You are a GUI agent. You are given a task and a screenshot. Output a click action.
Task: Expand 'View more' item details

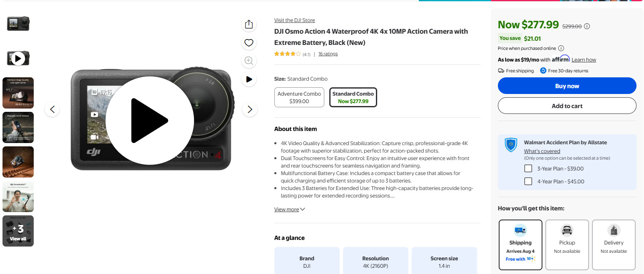click(289, 210)
